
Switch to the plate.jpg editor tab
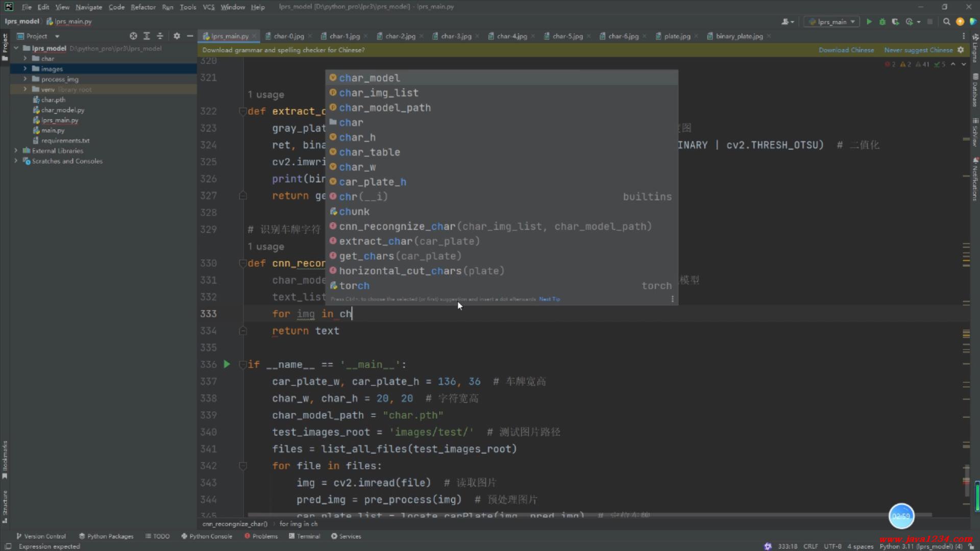(x=677, y=36)
